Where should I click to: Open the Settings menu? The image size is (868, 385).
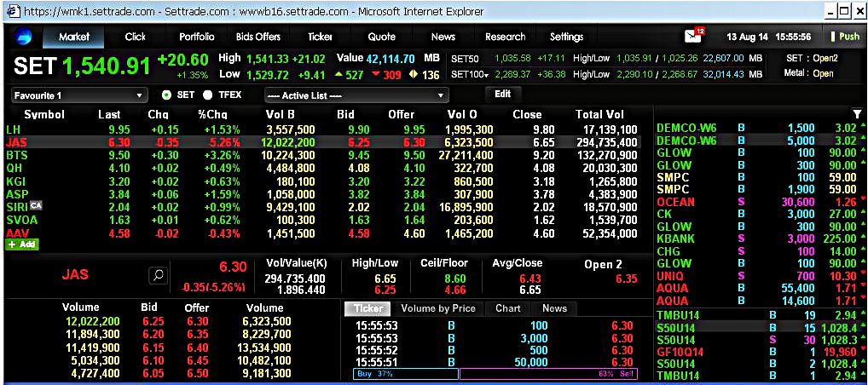click(x=566, y=37)
